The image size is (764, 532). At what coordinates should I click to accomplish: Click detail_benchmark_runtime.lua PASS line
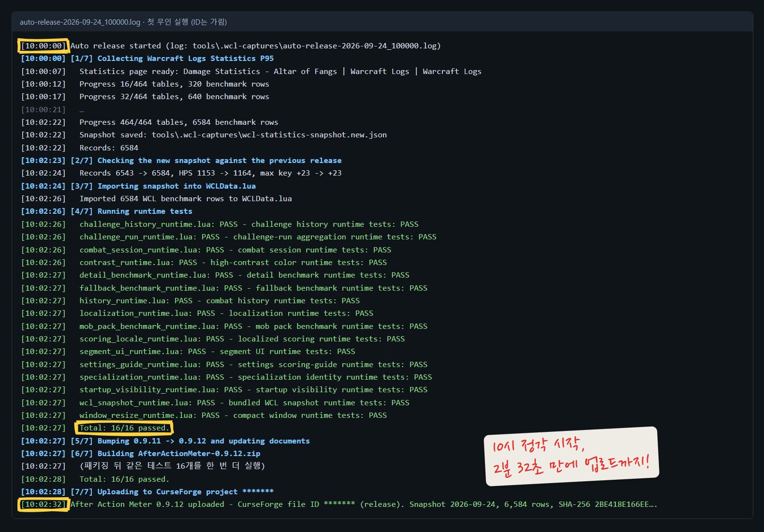tap(215, 275)
